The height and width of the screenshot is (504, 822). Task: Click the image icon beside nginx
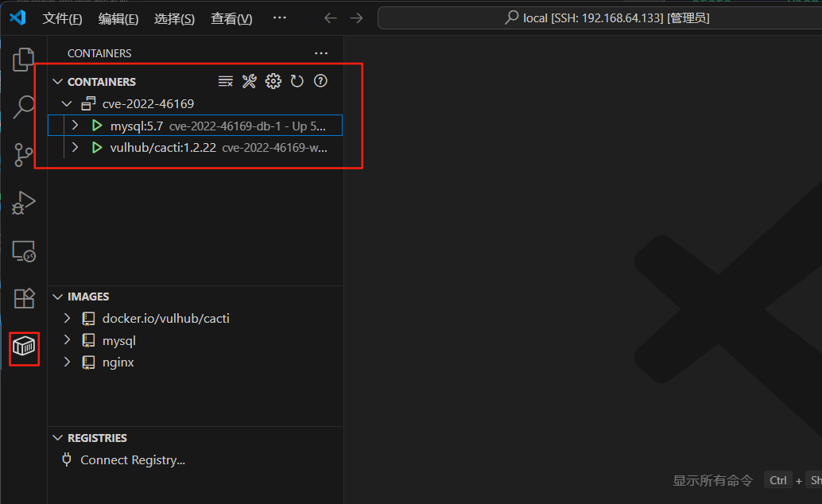pyautogui.click(x=88, y=362)
